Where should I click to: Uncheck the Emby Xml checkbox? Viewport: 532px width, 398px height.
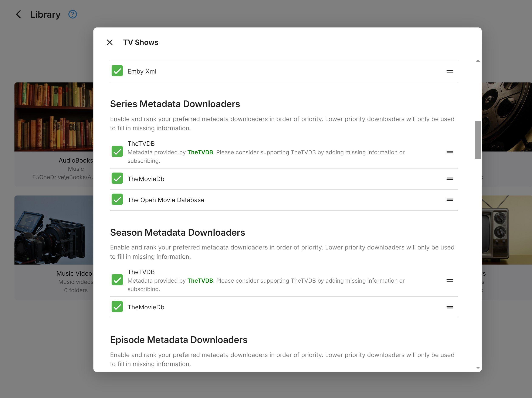click(117, 71)
